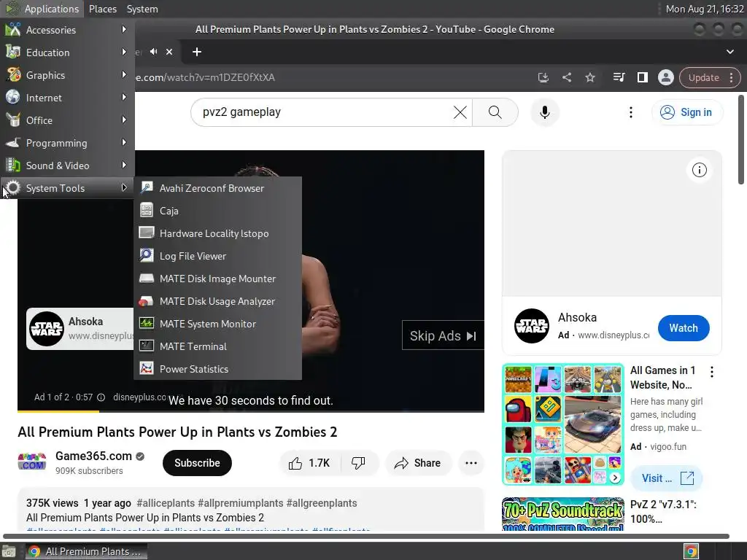The width and height of the screenshot is (747, 560).
Task: Open more actions ellipsis below video
Action: 471,463
